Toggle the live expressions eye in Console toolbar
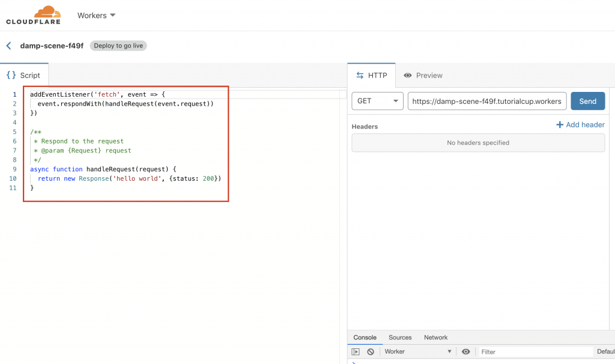Screen dimensions: 615x364 click(466, 351)
